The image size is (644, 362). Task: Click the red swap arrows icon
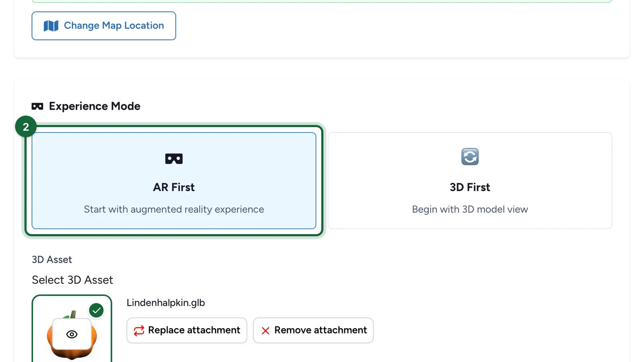click(139, 331)
